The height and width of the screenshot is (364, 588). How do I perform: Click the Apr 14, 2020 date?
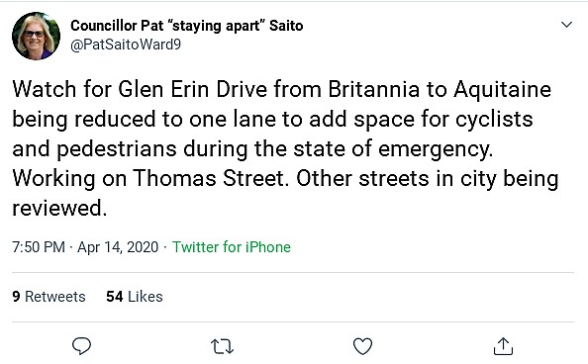pyautogui.click(x=118, y=247)
